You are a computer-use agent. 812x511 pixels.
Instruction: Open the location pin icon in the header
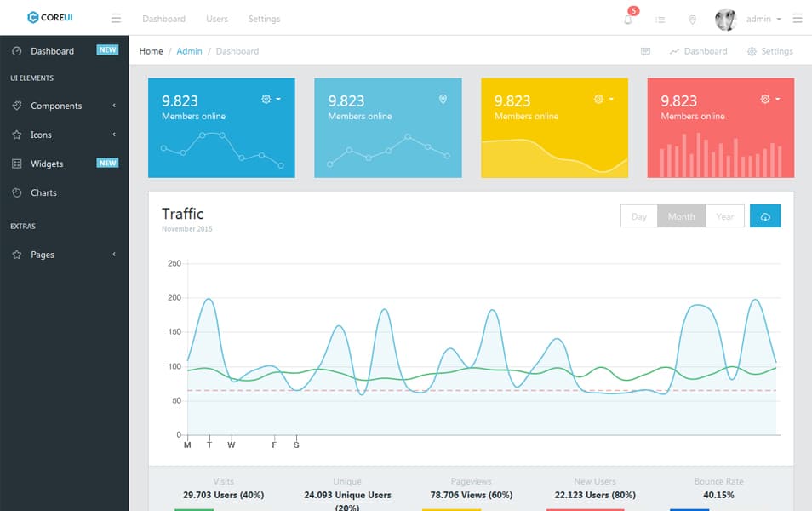[692, 19]
